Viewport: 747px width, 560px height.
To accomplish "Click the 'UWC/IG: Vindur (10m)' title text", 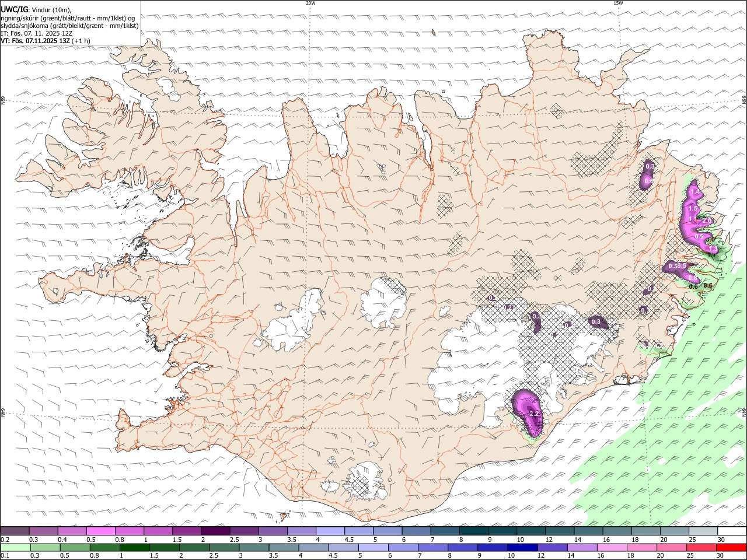I will (x=36, y=10).
